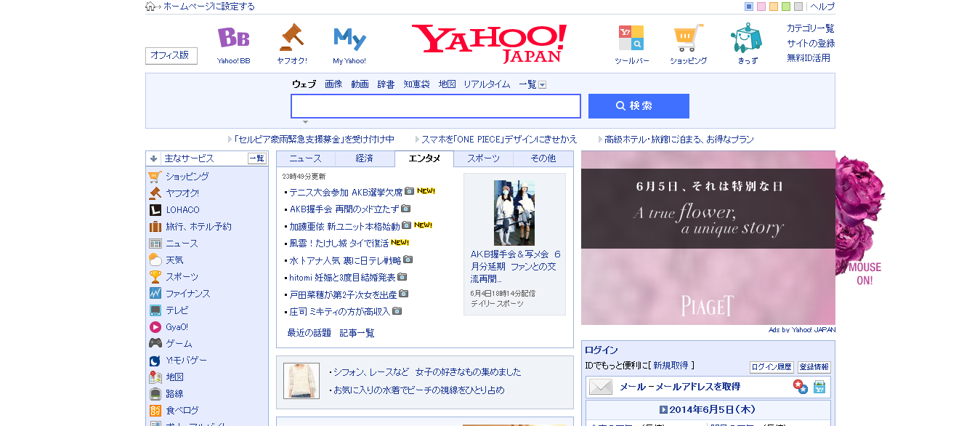Image resolution: width=980 pixels, height=426 pixels.
Task: Open the ヘルプ link
Action: 822,7
